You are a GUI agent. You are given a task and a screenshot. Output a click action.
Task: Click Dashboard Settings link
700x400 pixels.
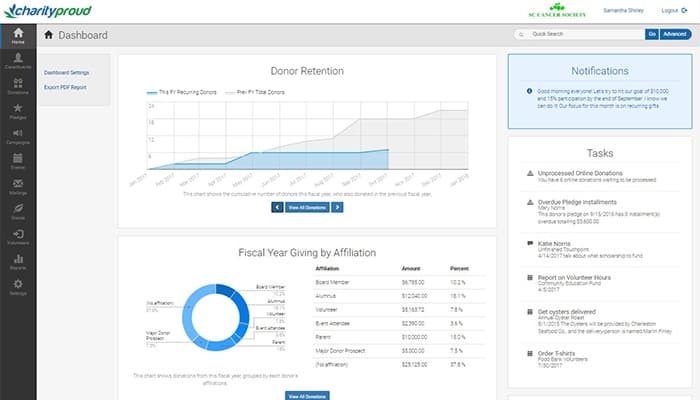(66, 73)
